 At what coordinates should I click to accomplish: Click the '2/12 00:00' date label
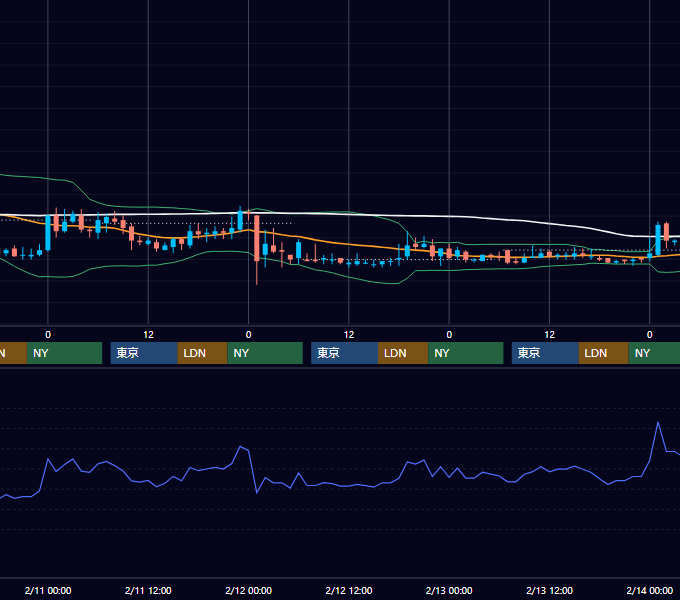(248, 590)
